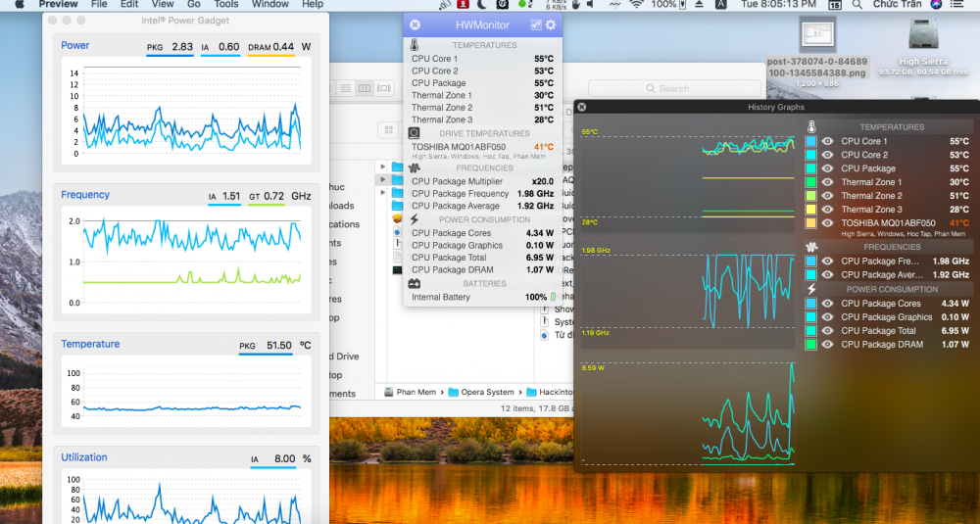Open HWMonitor settings gear
The image size is (980, 524).
coord(551,25)
